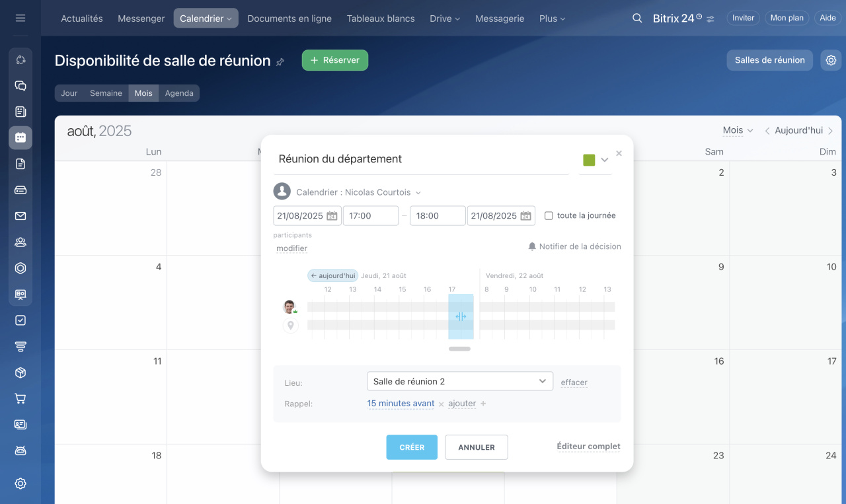Open the hamburger main menu
Viewport: 846px width, 504px height.
tap(20, 18)
